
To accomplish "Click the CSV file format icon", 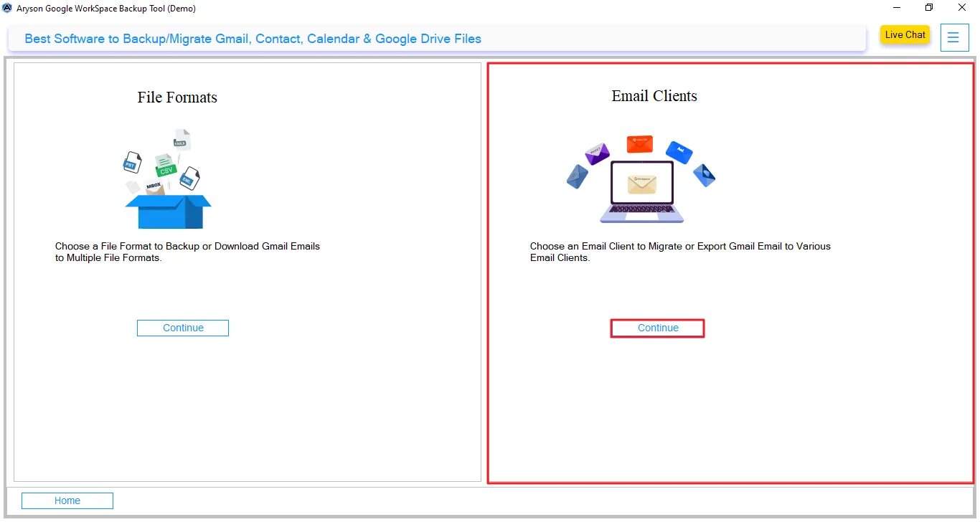I will 166,170.
